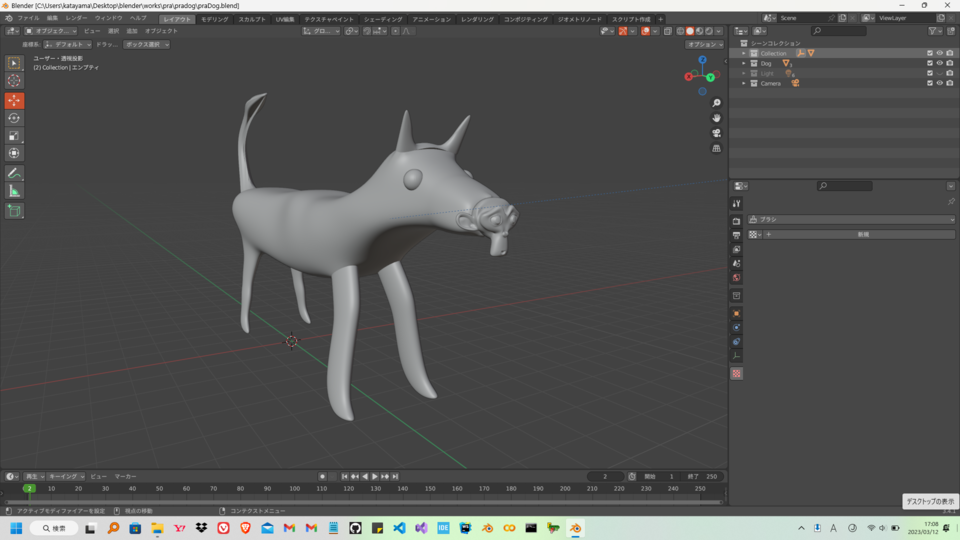Show the Light collection with eye icon
This screenshot has height=540, width=960.
pos(939,73)
